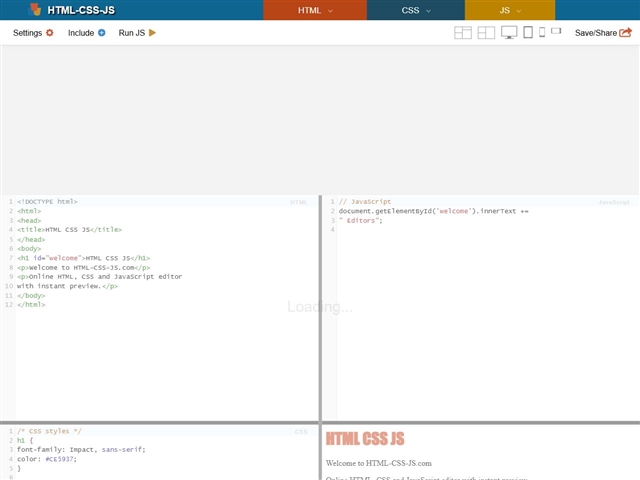Click the '// JavaScript' comment line
640x480 pixels.
coord(364,202)
